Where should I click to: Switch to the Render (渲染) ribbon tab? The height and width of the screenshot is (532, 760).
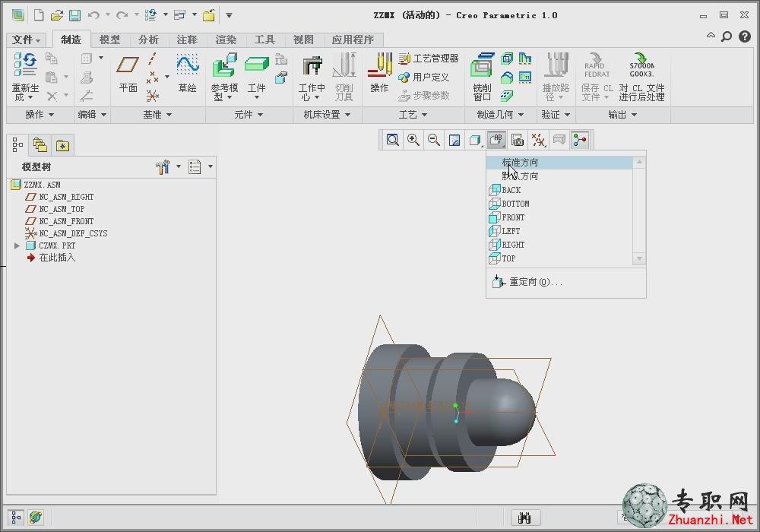[x=226, y=40]
